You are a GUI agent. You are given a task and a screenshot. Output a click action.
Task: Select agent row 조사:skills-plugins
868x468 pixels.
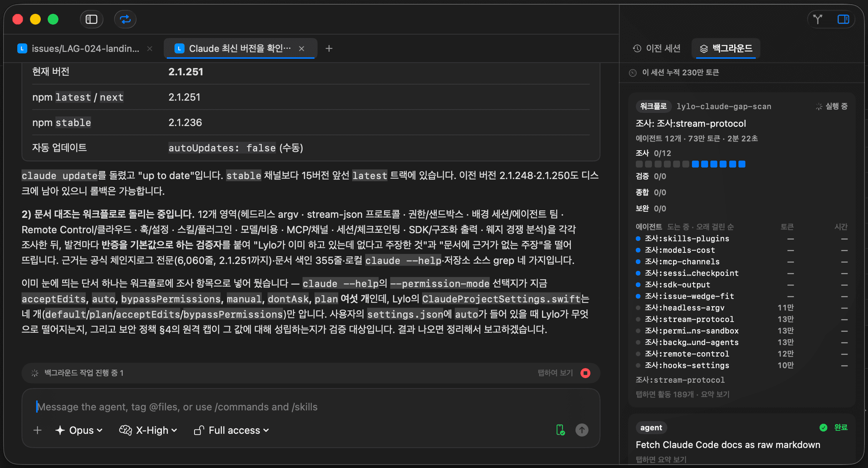(x=742, y=239)
